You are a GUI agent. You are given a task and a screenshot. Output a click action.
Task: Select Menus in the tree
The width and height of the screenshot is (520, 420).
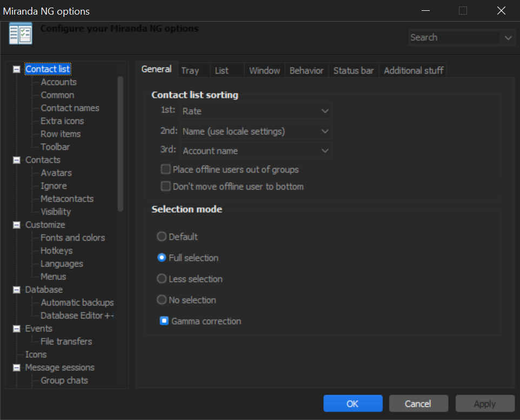(54, 276)
